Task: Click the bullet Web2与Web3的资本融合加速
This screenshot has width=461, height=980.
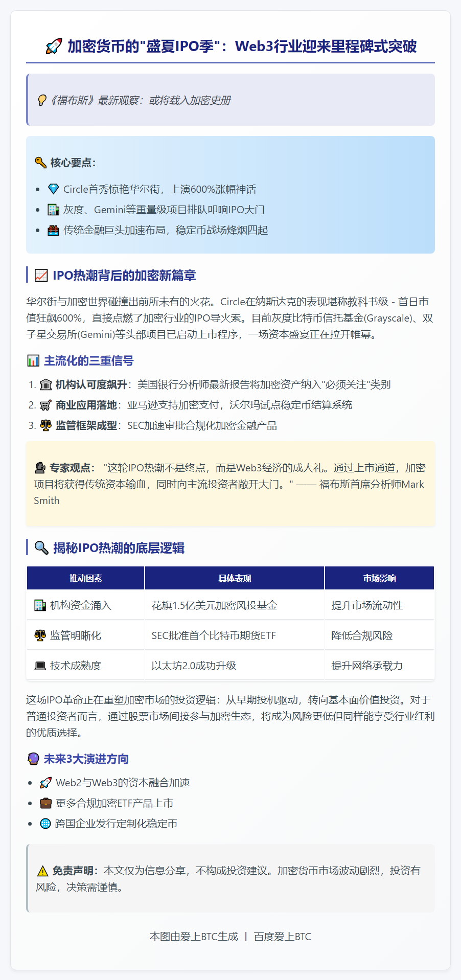Action: click(x=123, y=783)
